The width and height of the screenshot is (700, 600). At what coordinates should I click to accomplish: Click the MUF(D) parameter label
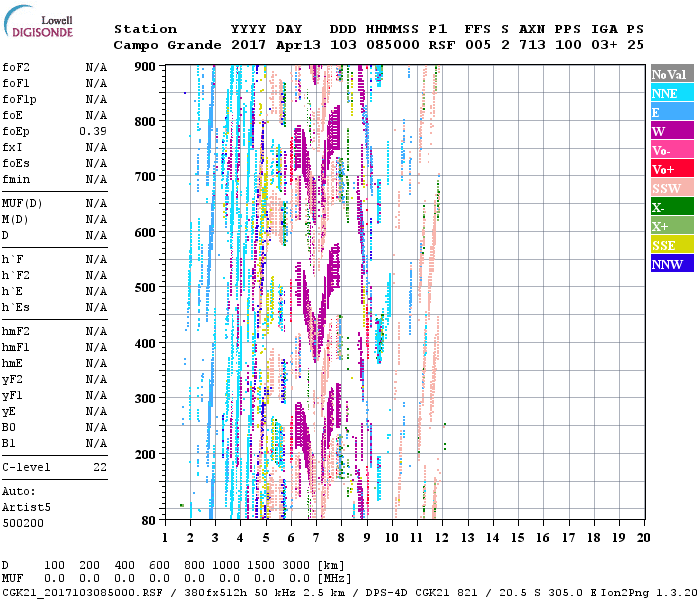click(x=22, y=204)
